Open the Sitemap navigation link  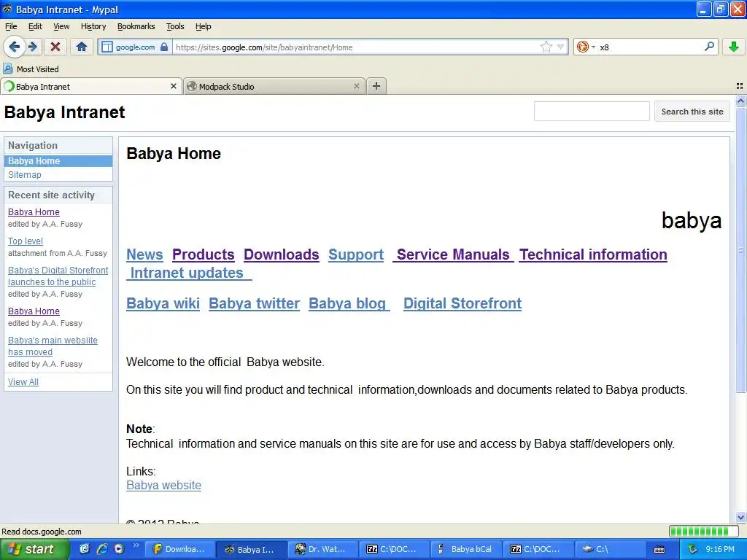pyautogui.click(x=25, y=175)
